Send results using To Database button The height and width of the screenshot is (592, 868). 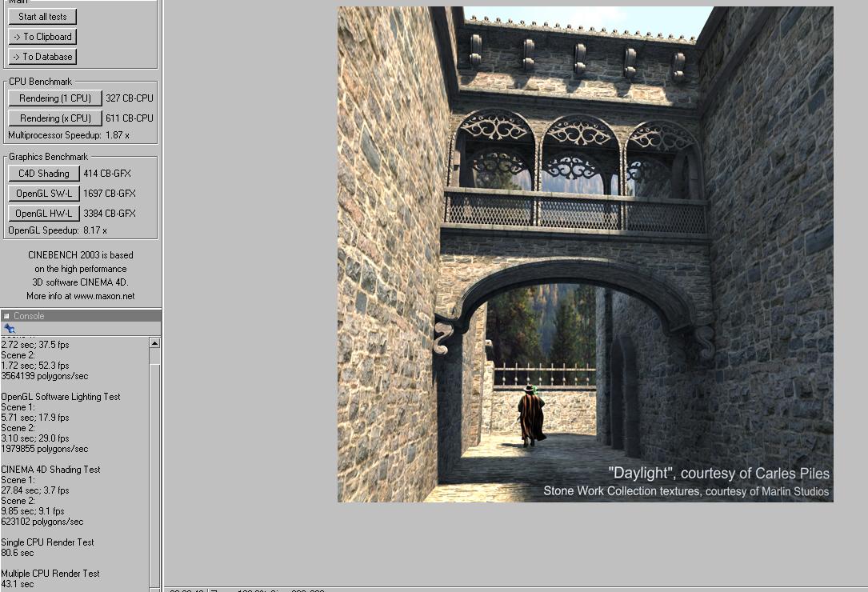tap(42, 57)
